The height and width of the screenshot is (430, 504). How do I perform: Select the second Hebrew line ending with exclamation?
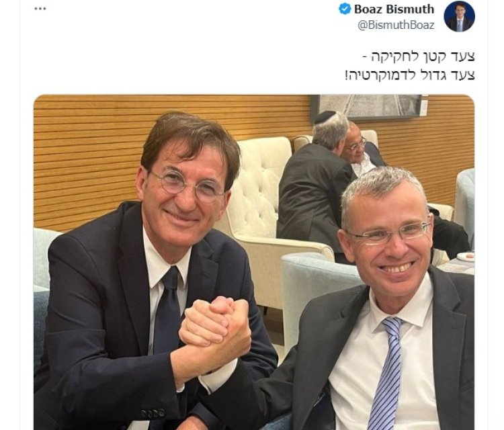pos(409,75)
